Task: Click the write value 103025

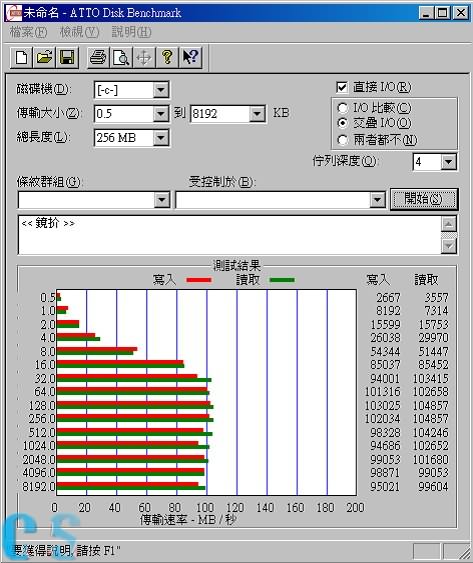Action: 382,406
